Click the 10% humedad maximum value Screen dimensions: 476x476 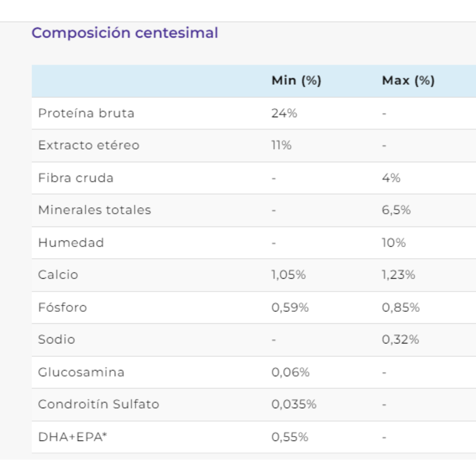[x=393, y=243]
